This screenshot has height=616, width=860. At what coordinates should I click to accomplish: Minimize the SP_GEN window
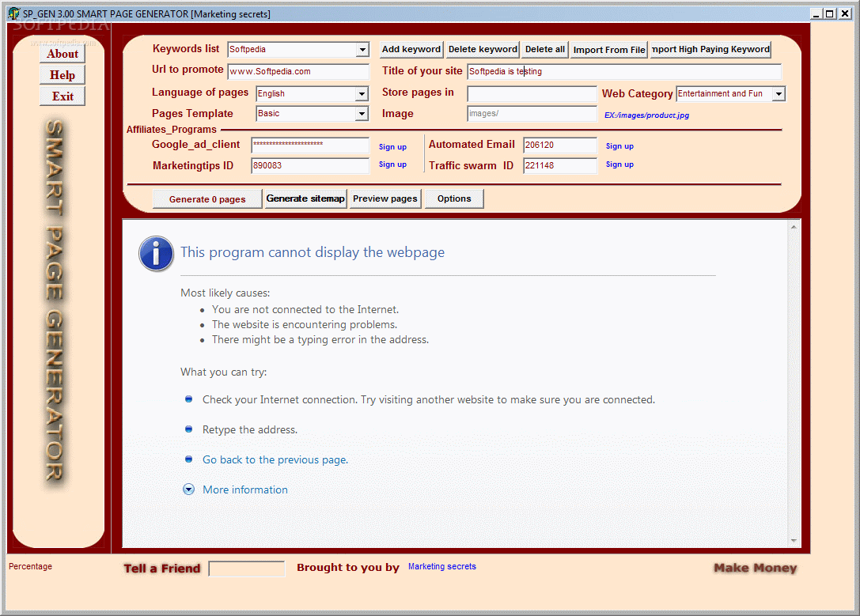[x=816, y=13]
